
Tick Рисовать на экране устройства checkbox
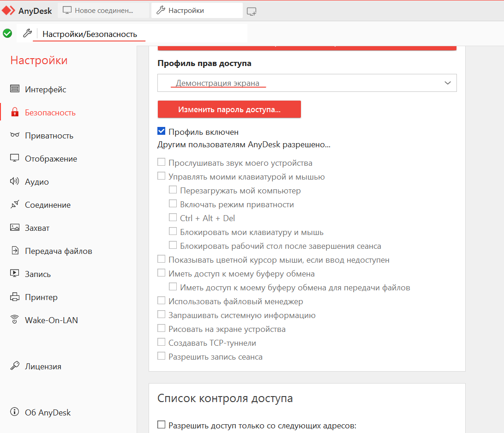[x=162, y=328]
